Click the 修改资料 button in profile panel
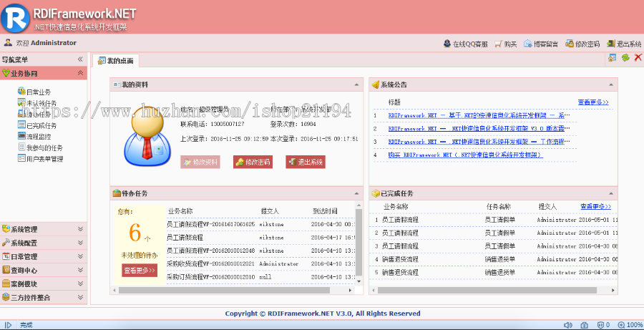Image resolution: width=644 pixels, height=330 pixels. pos(200,162)
